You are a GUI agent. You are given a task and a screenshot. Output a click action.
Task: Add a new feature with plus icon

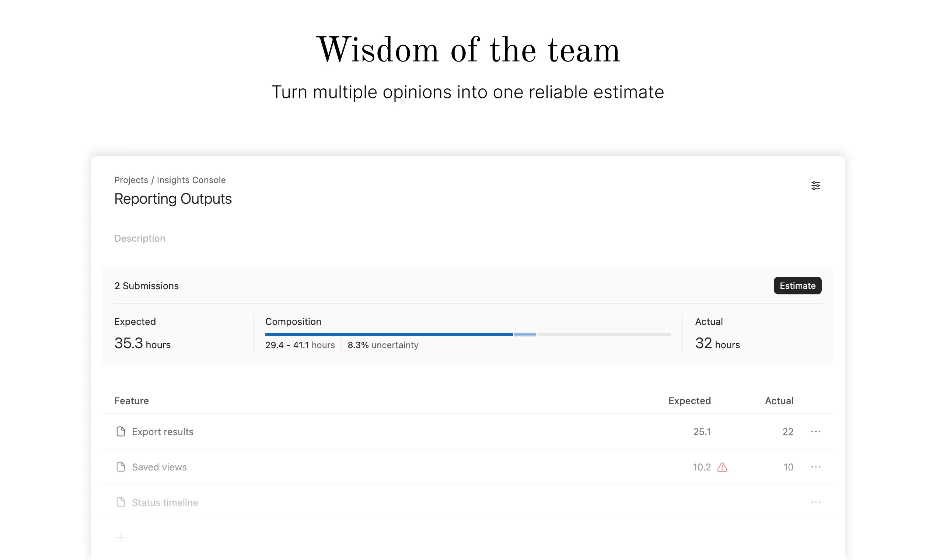[121, 538]
